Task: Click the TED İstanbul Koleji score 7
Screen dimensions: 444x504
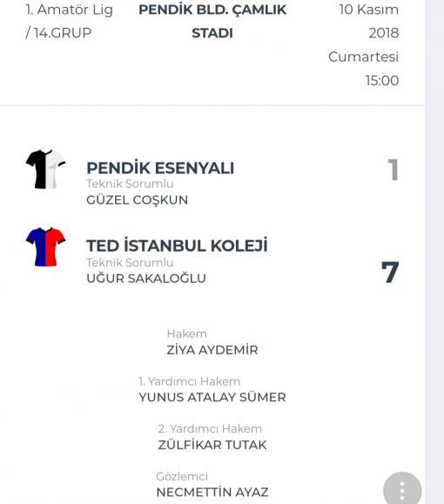Action: (x=390, y=272)
